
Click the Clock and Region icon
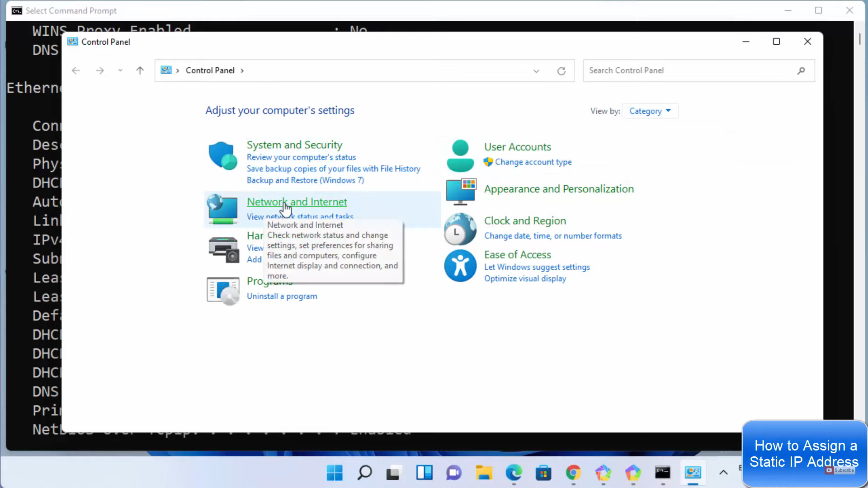(460, 229)
